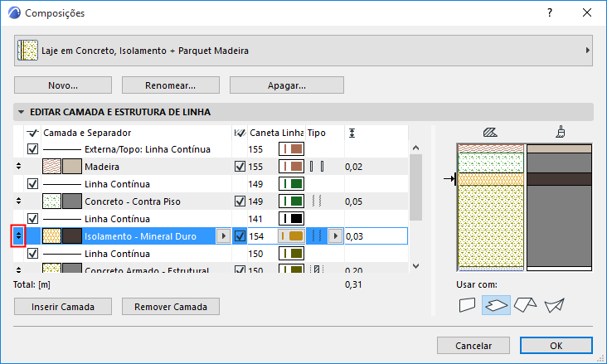This screenshot has width=607, height=364.
Task: Confirm with the OK button
Action: (x=556, y=346)
